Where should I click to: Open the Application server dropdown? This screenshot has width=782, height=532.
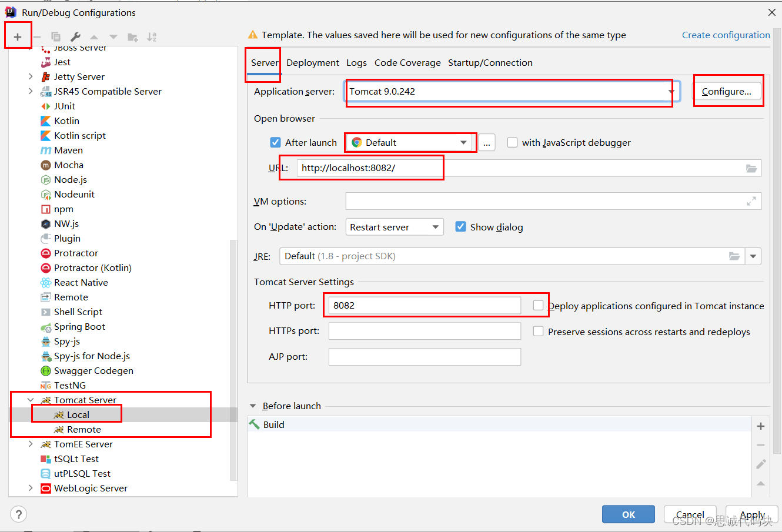(x=671, y=92)
